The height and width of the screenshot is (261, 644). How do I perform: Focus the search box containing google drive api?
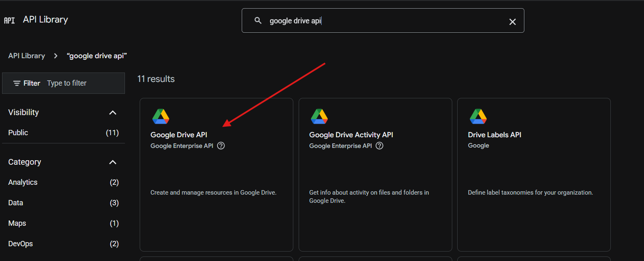(383, 20)
